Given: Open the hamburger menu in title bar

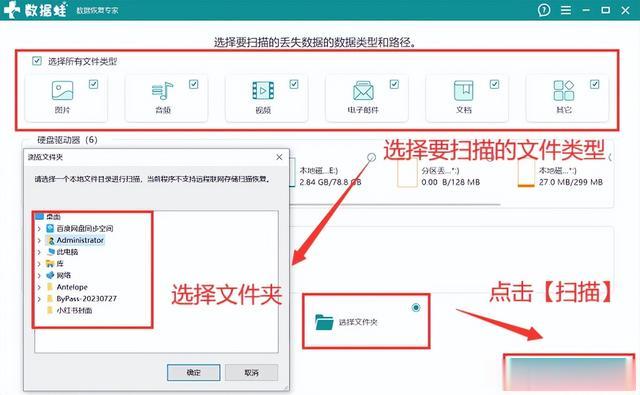Looking at the screenshot, I should click(x=566, y=10).
